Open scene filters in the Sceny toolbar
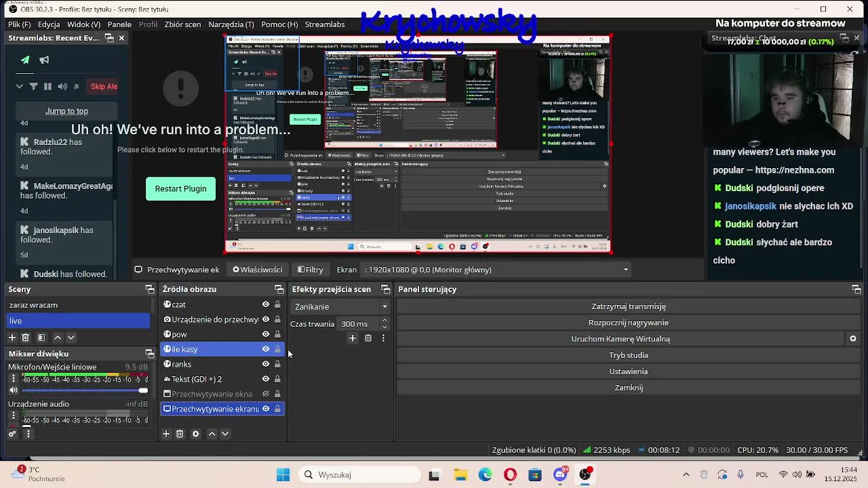This screenshot has width=868, height=488. (41, 337)
